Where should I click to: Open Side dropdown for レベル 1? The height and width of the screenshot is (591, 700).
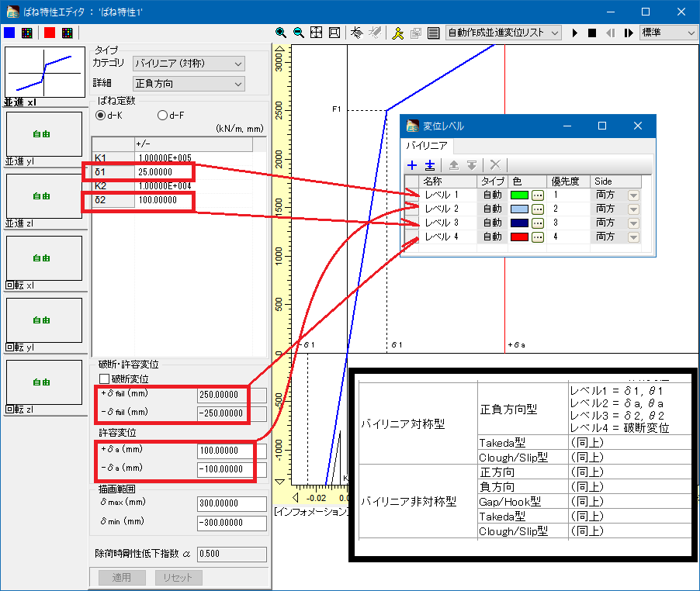(633, 195)
